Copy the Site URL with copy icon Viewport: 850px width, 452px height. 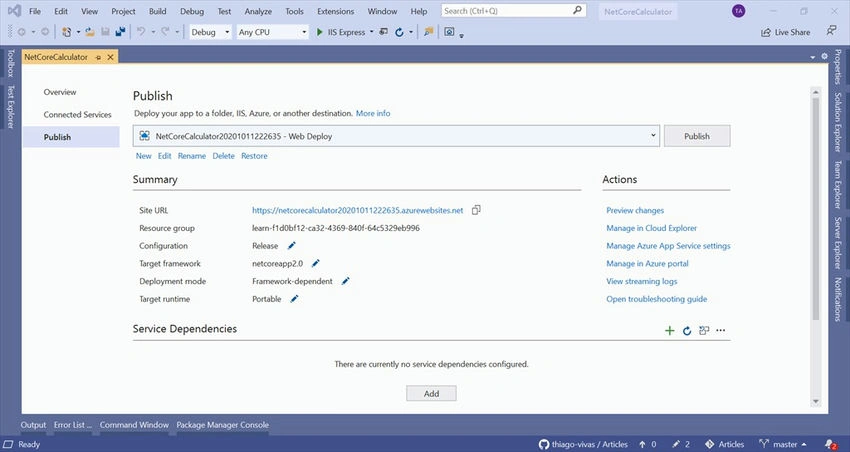point(476,210)
